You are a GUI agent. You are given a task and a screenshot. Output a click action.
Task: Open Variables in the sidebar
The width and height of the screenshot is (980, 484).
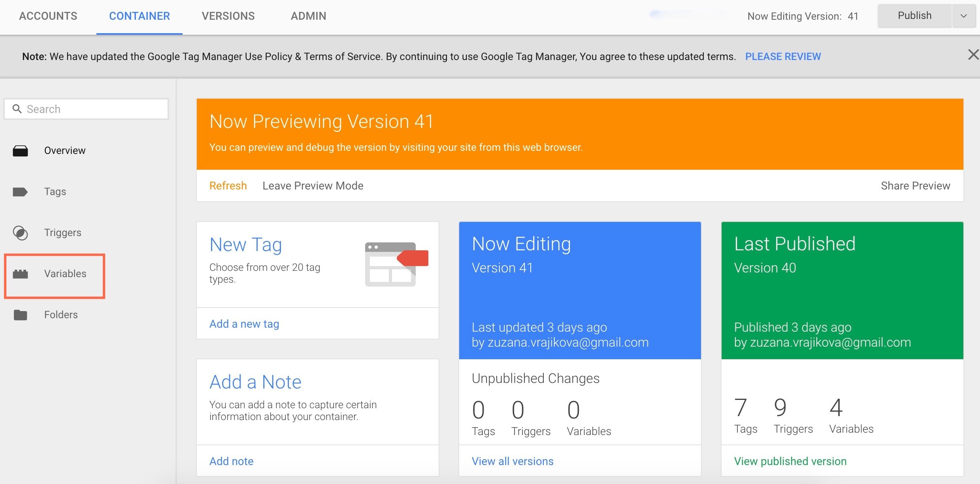pos(65,274)
